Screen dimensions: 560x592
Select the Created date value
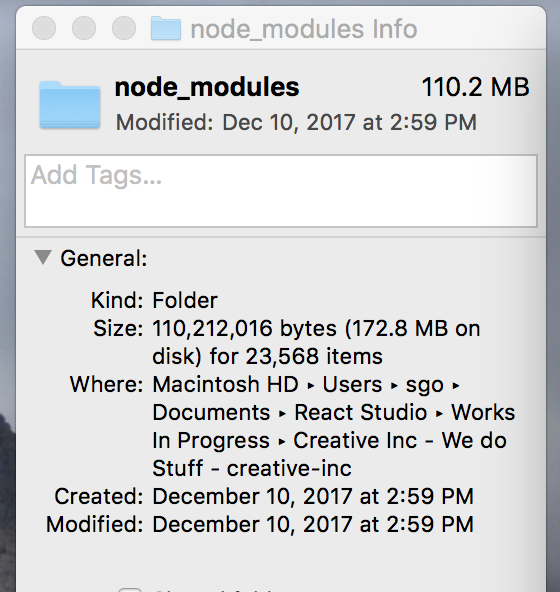(313, 496)
